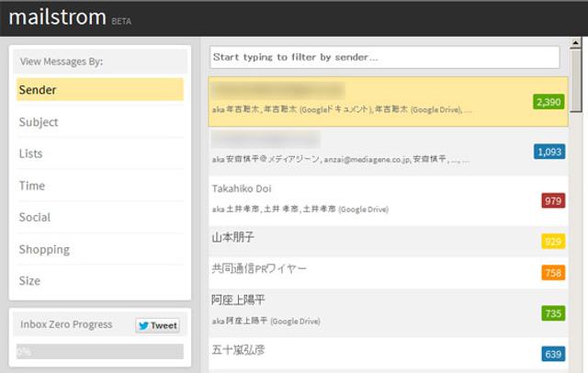Select sender 山本朋子
Viewport: 588px width, 373px height.
click(x=388, y=241)
